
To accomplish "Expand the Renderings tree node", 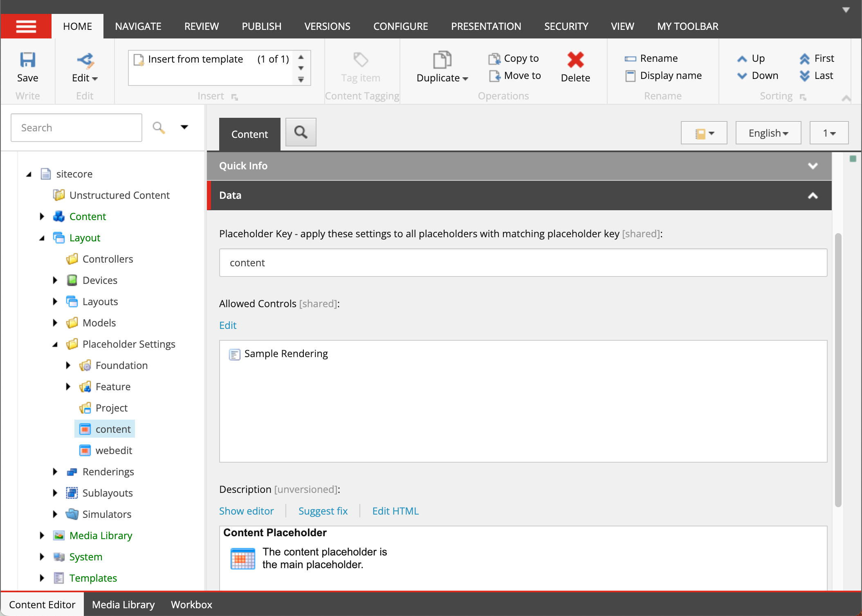I will (x=55, y=472).
